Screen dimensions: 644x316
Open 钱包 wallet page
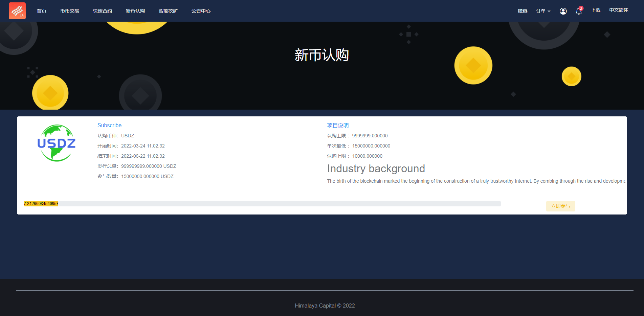[522, 10]
